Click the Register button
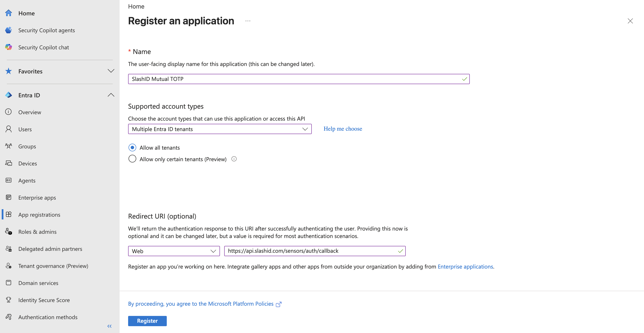This screenshot has height=333, width=644. [147, 321]
